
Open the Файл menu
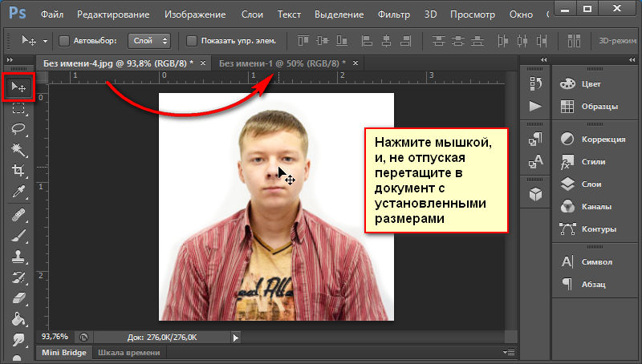pos(52,14)
